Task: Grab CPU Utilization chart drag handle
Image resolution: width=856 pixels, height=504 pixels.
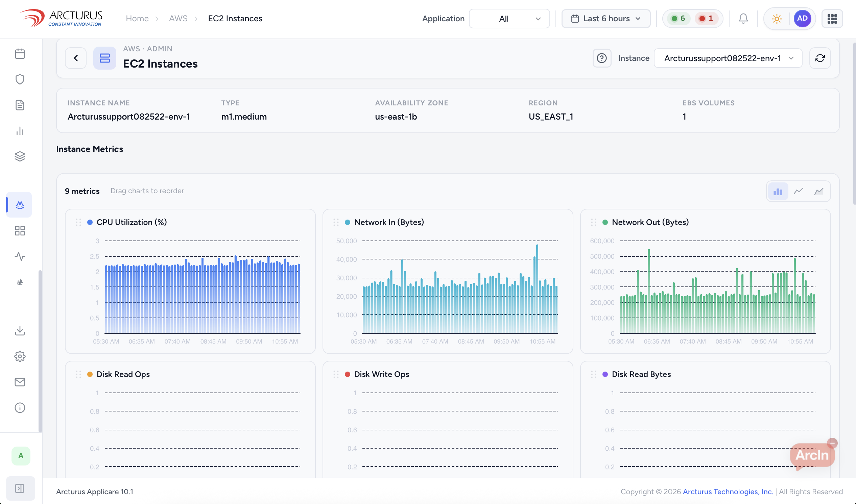Action: (x=78, y=222)
